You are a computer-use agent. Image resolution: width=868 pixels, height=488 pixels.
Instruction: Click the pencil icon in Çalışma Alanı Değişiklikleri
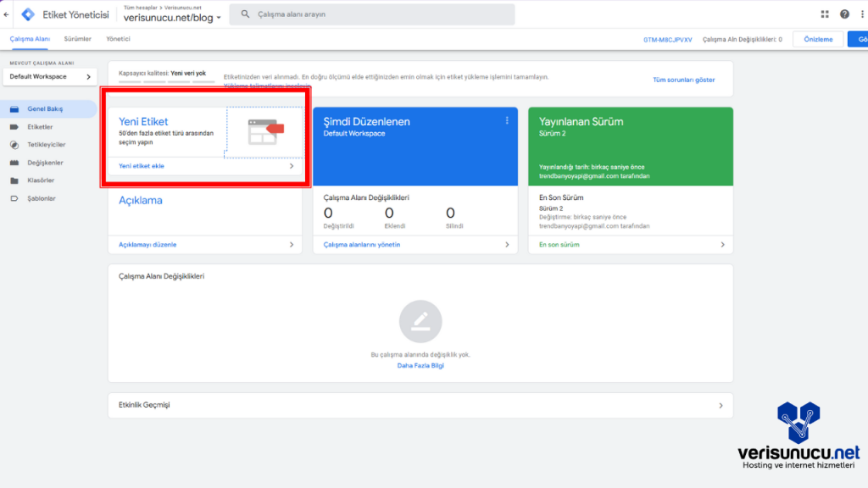(420, 321)
